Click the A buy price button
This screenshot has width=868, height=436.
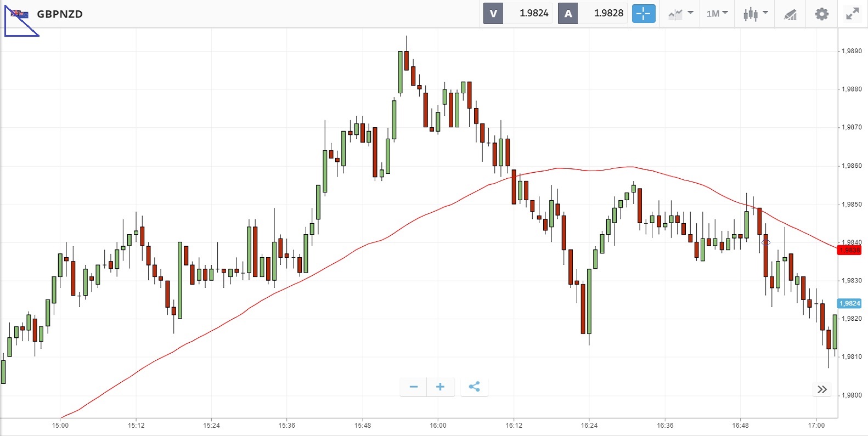[x=568, y=14]
